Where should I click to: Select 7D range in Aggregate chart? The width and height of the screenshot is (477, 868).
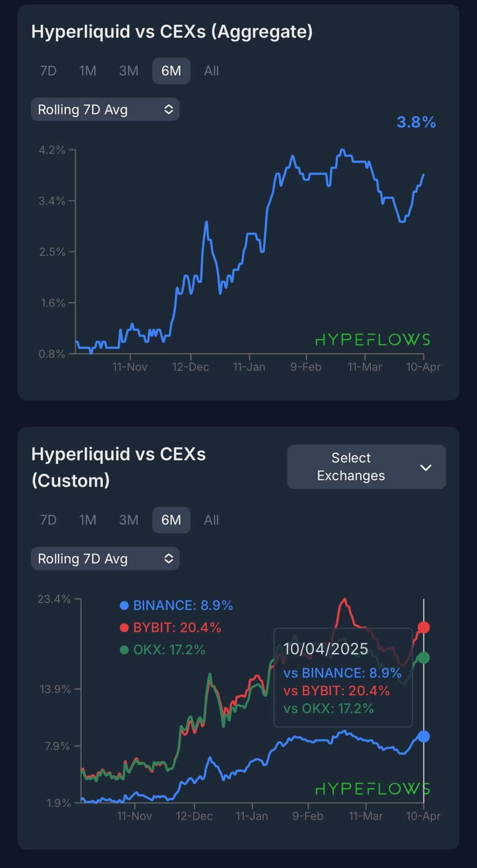click(48, 71)
